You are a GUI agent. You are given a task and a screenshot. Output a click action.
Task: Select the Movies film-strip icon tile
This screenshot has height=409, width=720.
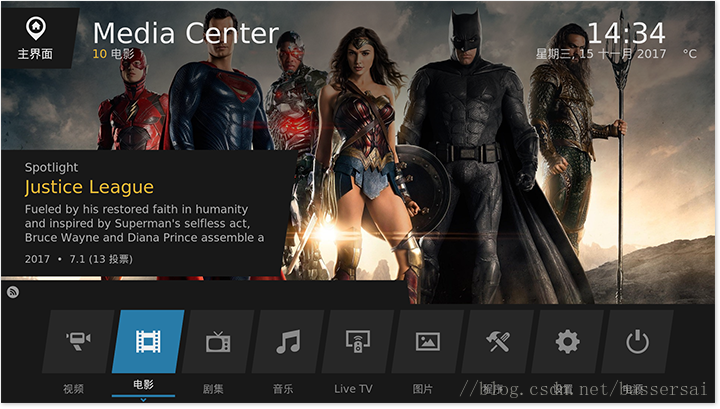pos(148,342)
